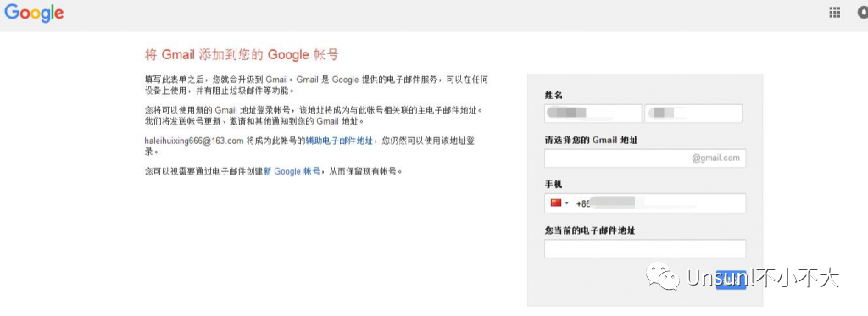
Task: Click the 姓名 label
Action: click(554, 95)
